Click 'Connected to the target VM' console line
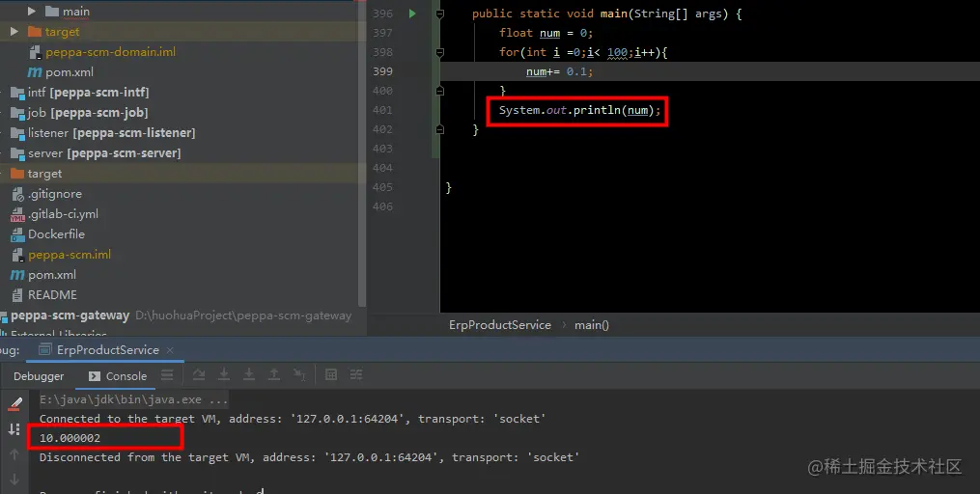The height and width of the screenshot is (494, 980). pyautogui.click(x=293, y=419)
